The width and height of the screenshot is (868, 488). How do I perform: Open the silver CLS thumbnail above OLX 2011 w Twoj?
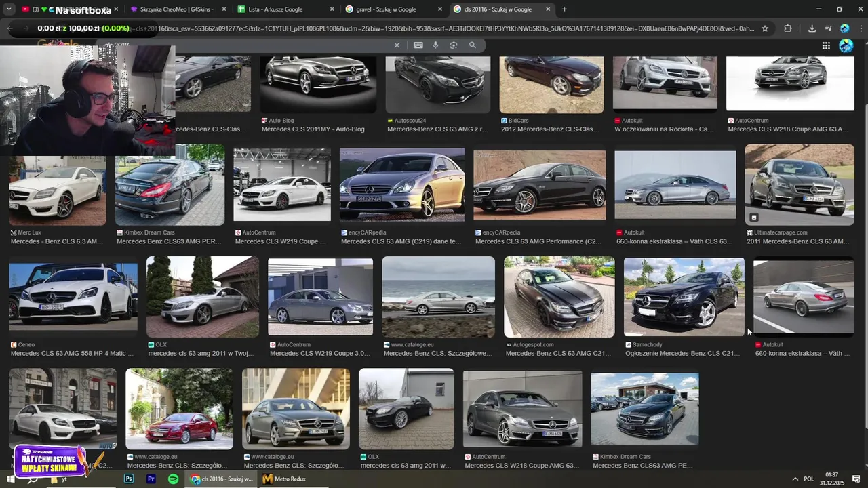202,296
